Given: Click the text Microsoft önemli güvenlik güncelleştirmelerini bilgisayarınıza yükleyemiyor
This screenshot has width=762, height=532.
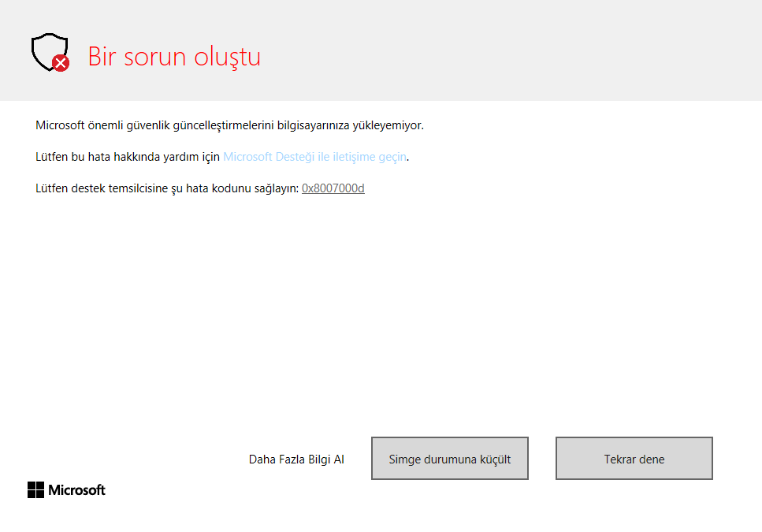Looking at the screenshot, I should coord(229,125).
